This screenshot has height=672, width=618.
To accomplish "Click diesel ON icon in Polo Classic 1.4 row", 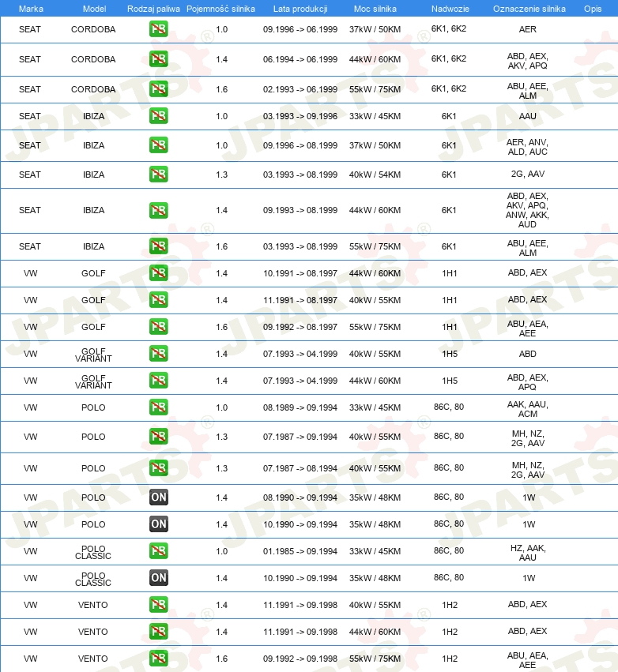I will pyautogui.click(x=158, y=578).
